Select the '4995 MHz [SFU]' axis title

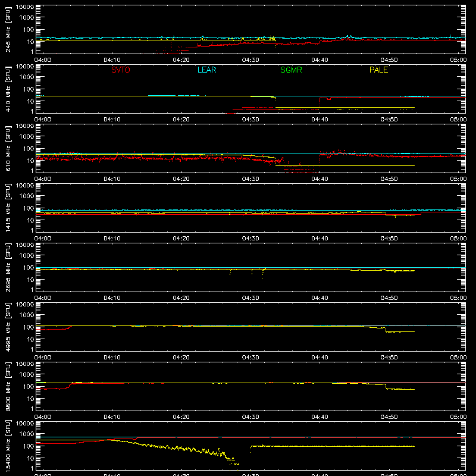point(8,327)
